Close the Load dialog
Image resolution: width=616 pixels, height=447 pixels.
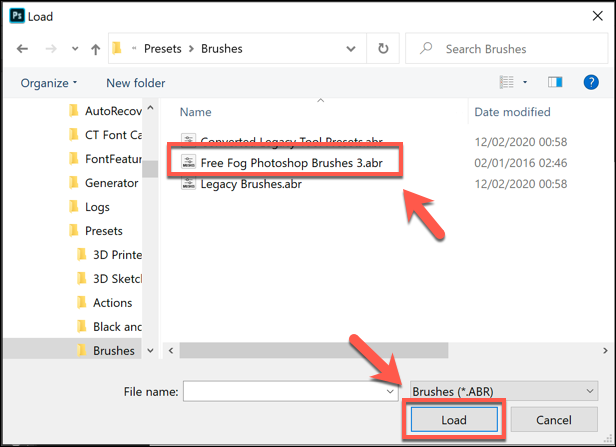coord(598,16)
